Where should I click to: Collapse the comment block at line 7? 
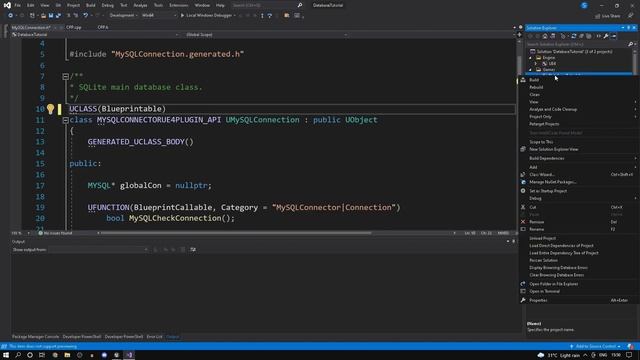coord(65,76)
